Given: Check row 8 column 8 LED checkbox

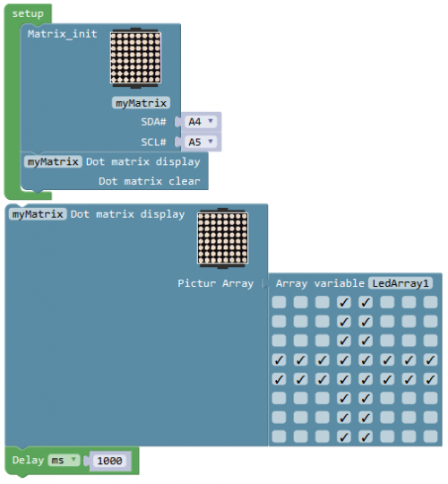Looking at the screenshot, I should click(x=430, y=436).
